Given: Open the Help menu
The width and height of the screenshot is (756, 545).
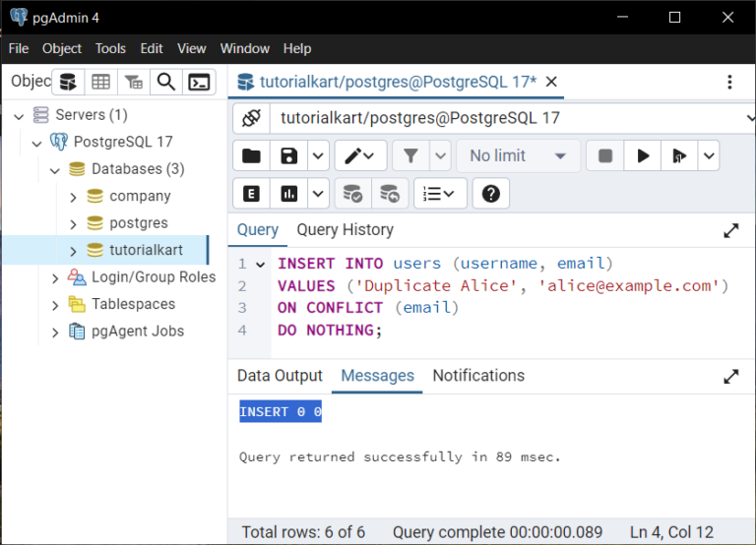Looking at the screenshot, I should click(297, 48).
